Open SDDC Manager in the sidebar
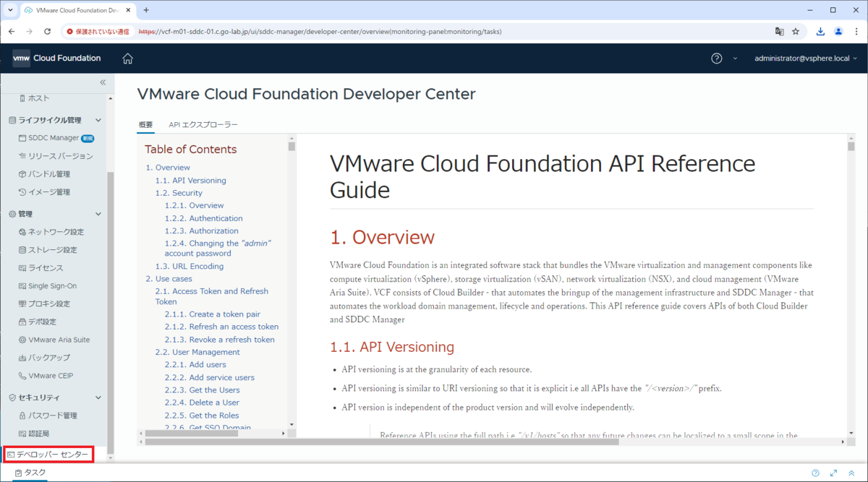Screen dimensions: 868x482 [x=54, y=138]
